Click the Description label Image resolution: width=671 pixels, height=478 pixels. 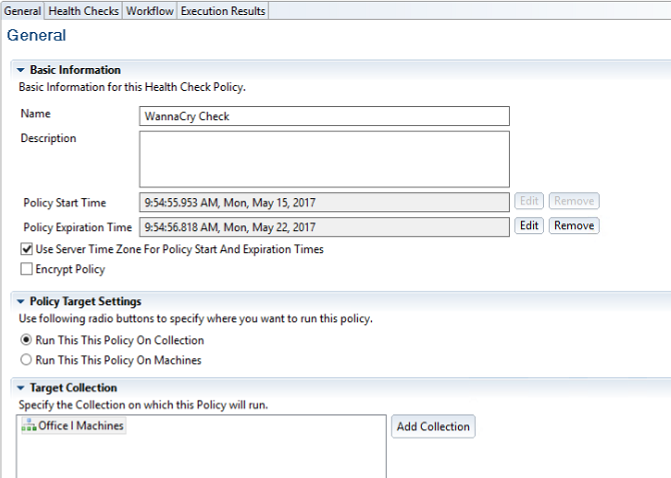click(48, 138)
